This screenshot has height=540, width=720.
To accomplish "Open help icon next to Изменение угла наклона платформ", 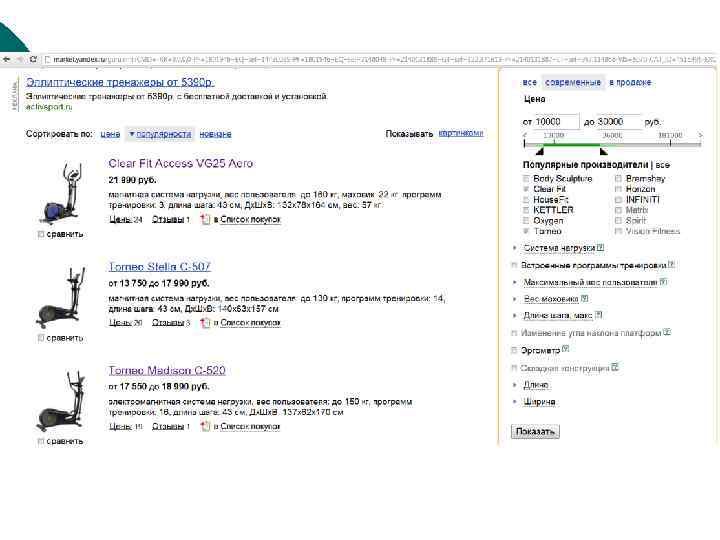I will click(x=667, y=332).
